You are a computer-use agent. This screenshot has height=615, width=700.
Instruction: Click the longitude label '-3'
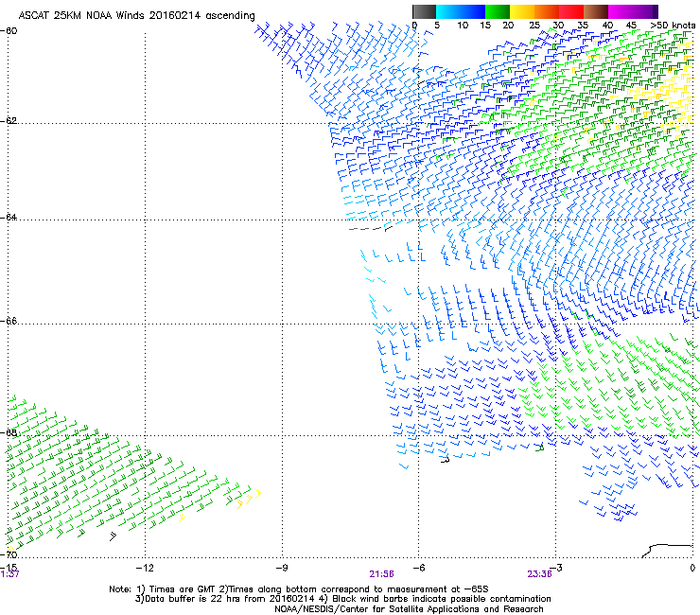pyautogui.click(x=555, y=568)
